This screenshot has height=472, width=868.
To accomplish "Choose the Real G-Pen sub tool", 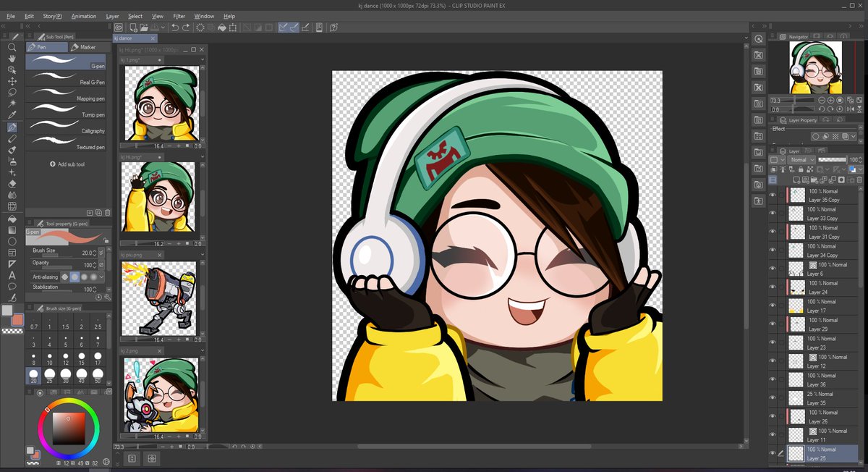I will 66,78.
